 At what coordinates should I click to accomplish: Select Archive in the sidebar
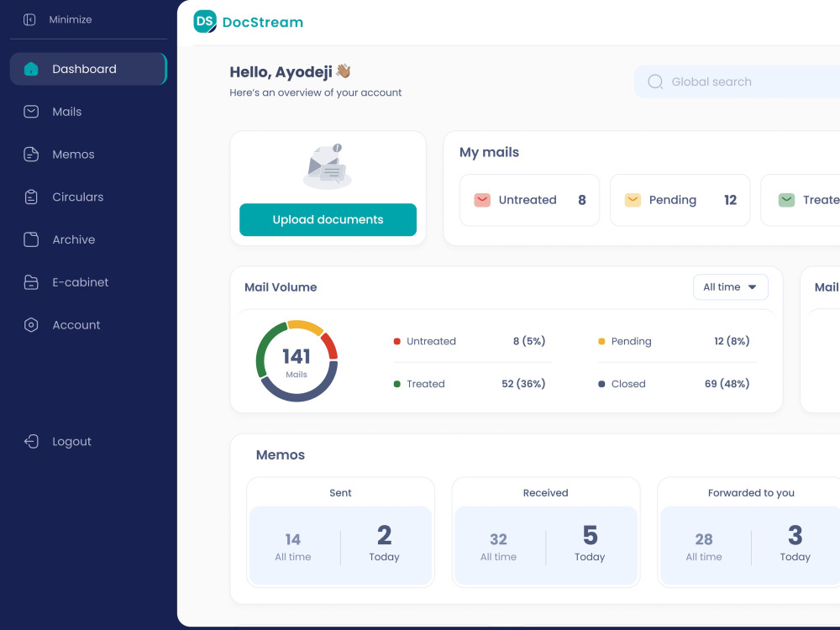click(x=73, y=239)
